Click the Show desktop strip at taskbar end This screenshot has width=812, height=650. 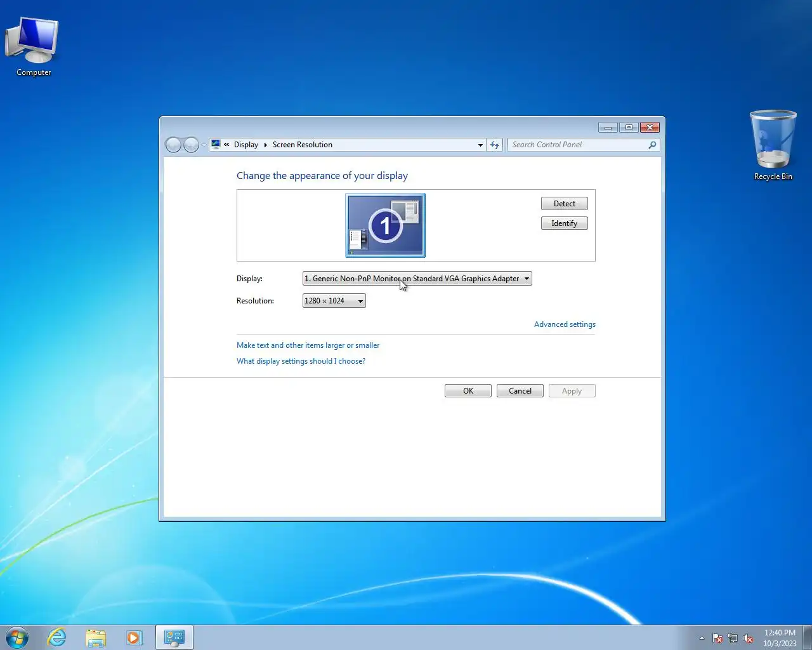[x=807, y=637]
